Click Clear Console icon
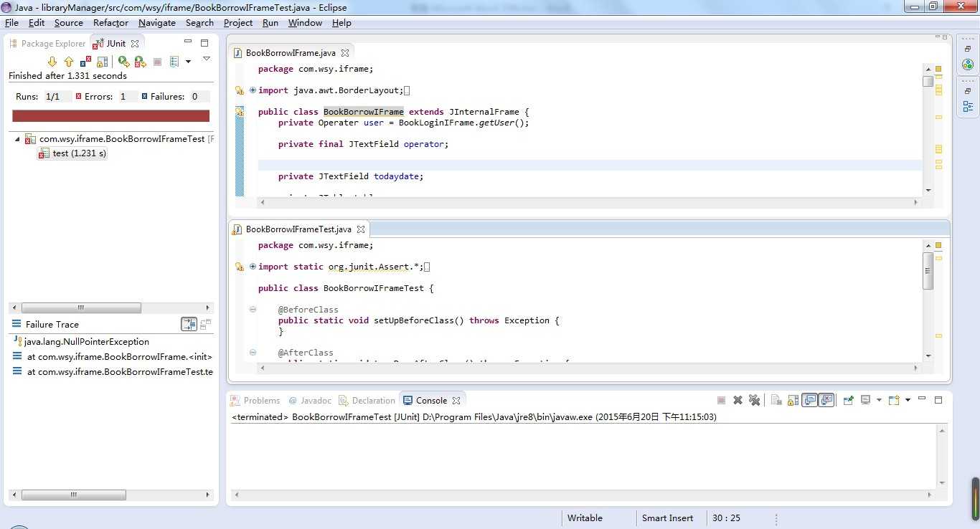Screen dimensions: 980x529 pos(776,400)
